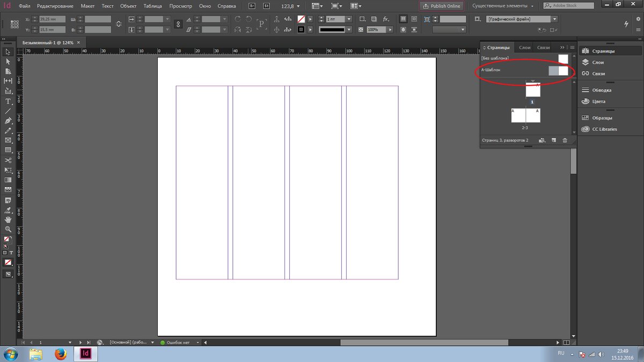Open Adobe Bridge with Br icon
Screen dimensions: 644x362
(x=253, y=6)
